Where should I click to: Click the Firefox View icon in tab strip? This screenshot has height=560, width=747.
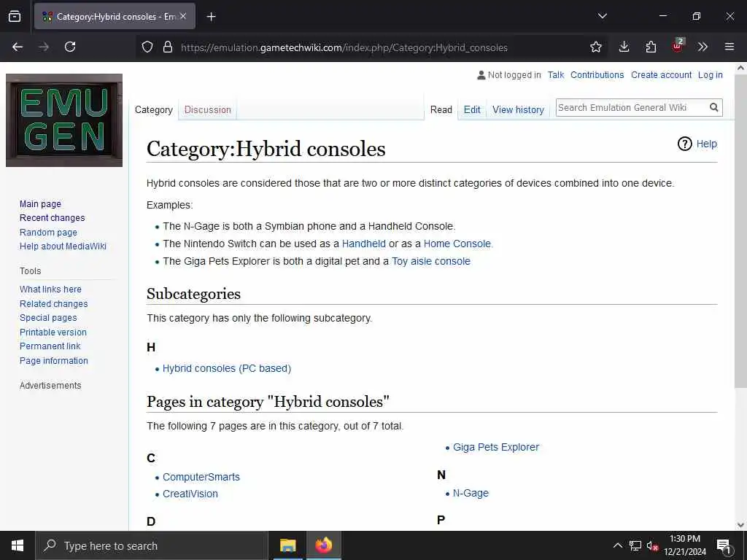tap(15, 16)
